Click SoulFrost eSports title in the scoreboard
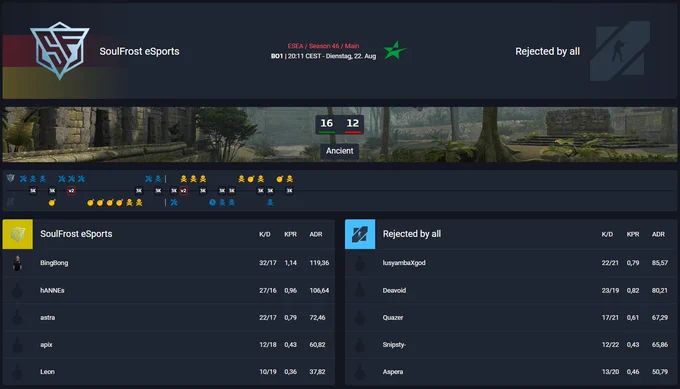Viewport: 680px width, 389px height. tap(76, 234)
